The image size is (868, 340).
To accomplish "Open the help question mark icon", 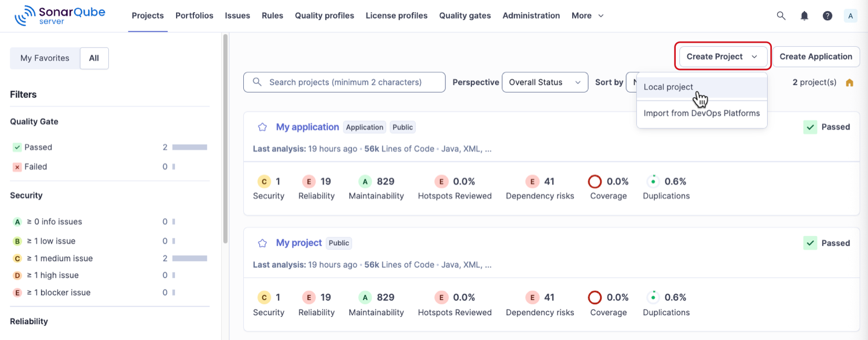I will (x=827, y=16).
